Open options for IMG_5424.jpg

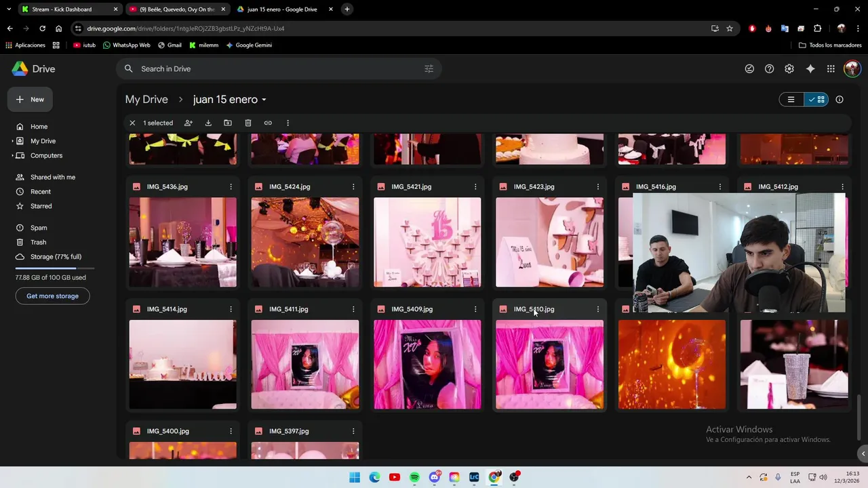point(353,186)
